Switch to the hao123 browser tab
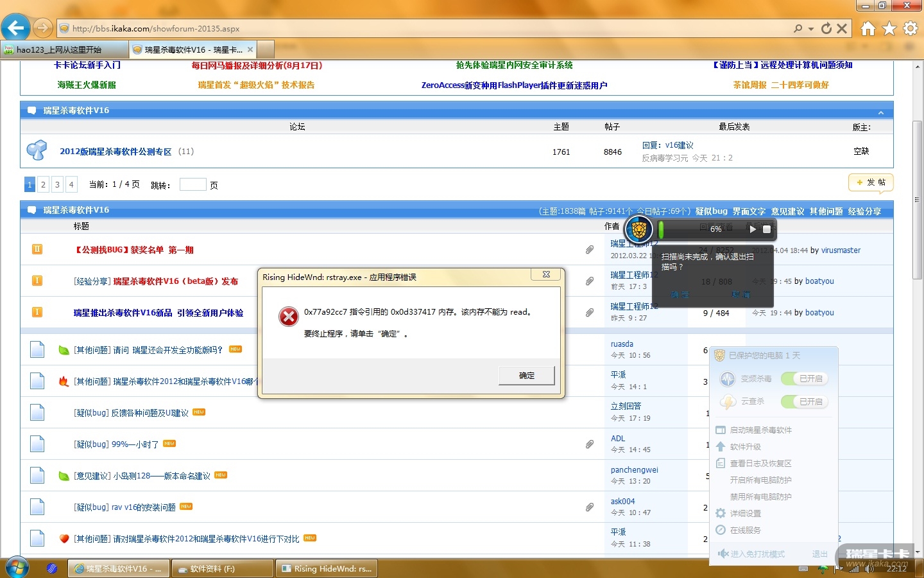The height and width of the screenshot is (578, 924). pos(64,49)
